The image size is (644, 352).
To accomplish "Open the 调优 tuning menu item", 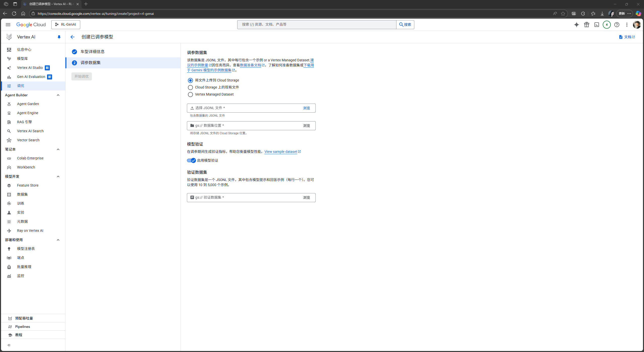I will [x=33, y=86].
